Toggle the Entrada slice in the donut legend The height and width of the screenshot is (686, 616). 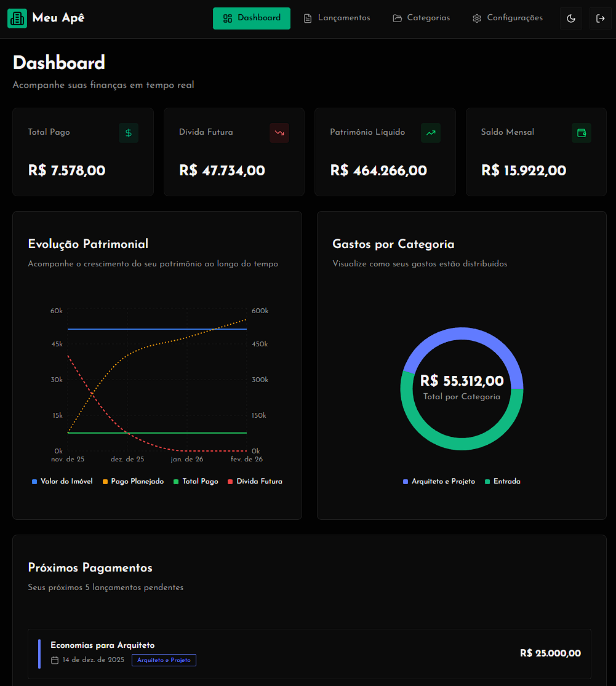tap(503, 481)
